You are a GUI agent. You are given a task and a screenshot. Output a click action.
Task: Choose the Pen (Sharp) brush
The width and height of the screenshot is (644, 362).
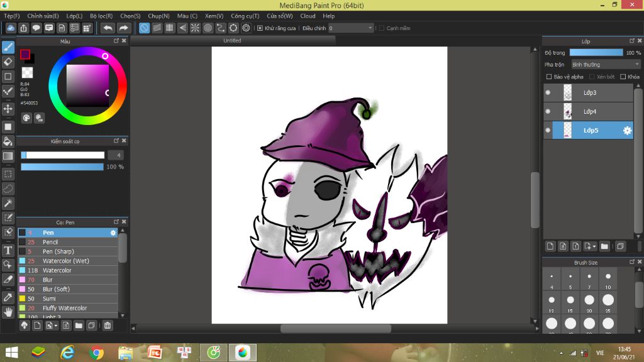[68, 251]
